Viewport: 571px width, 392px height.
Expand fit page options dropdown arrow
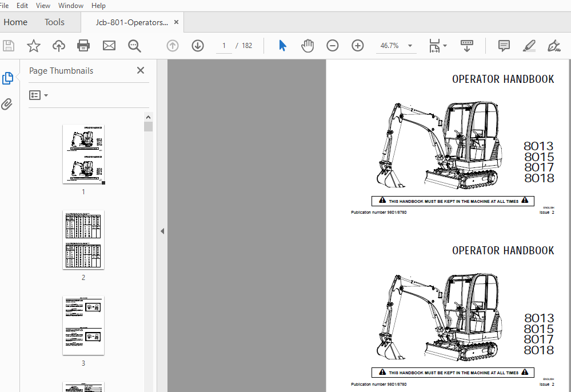[x=445, y=46]
